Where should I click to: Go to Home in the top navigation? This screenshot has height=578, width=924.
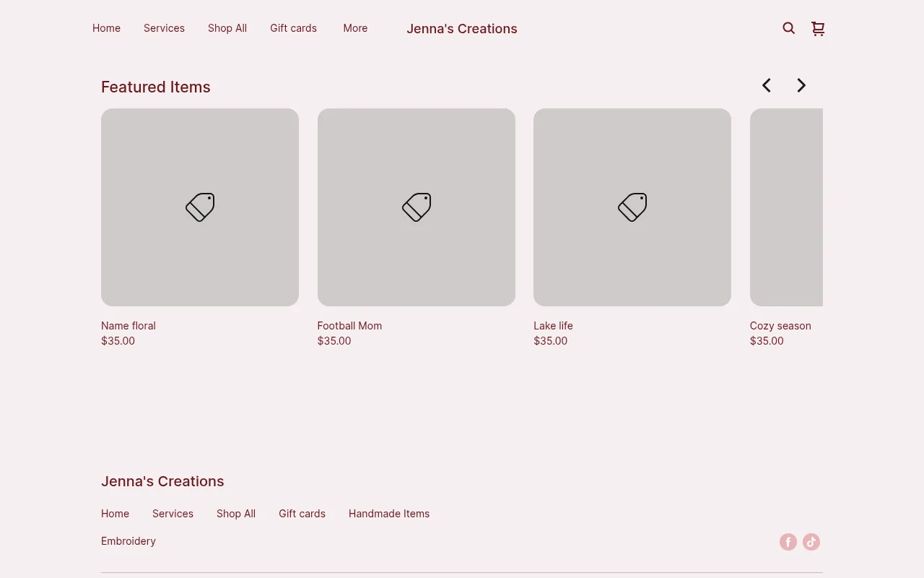(x=106, y=28)
